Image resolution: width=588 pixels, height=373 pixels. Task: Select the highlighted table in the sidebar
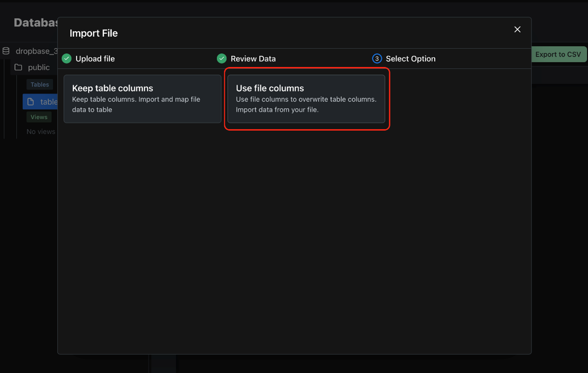point(48,102)
